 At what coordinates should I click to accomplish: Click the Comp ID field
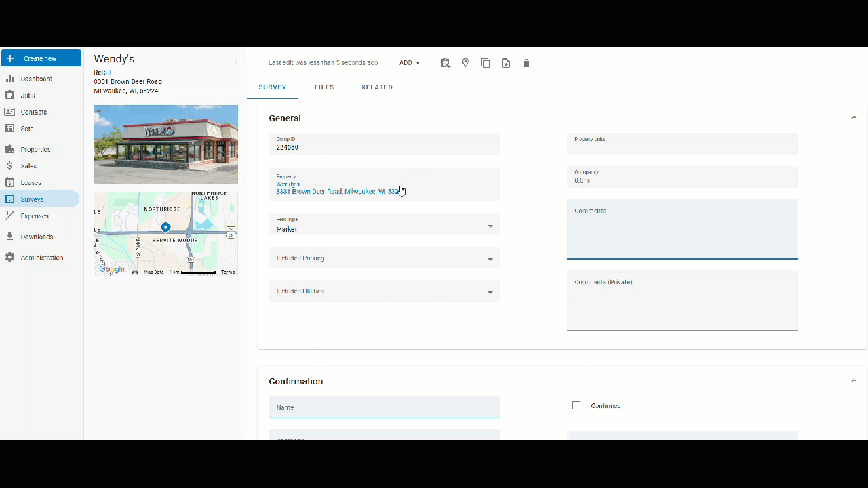tap(384, 144)
